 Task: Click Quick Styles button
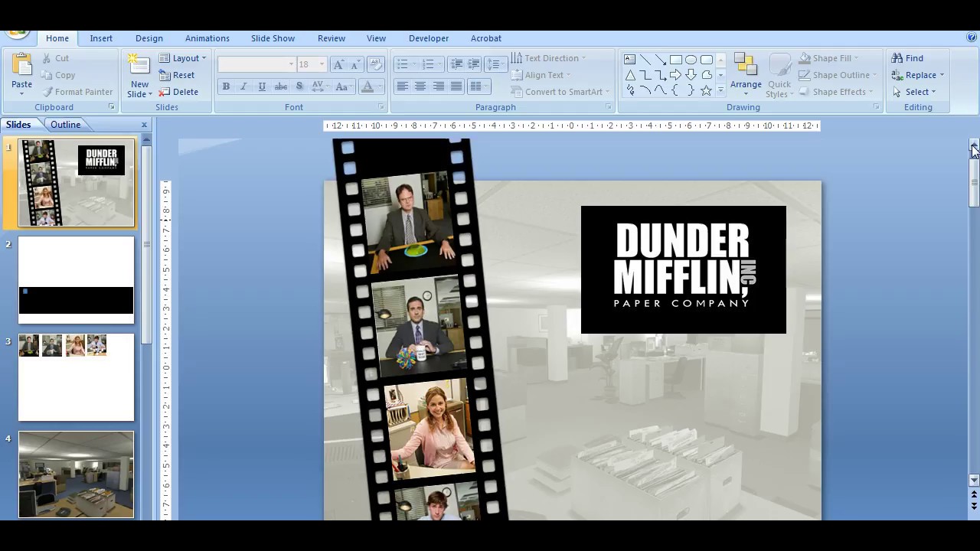pyautogui.click(x=779, y=76)
